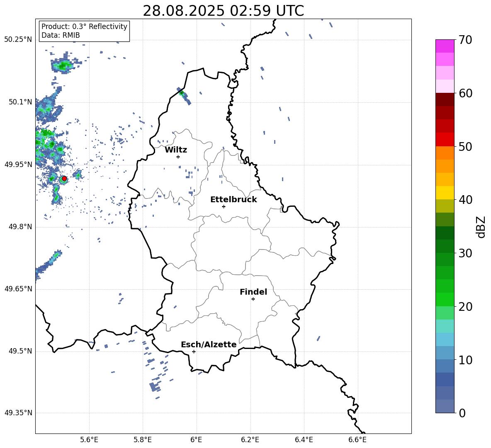Screen dimensions: 491x448
Task: Click the colorbar tick label 40
Action: 465,200
